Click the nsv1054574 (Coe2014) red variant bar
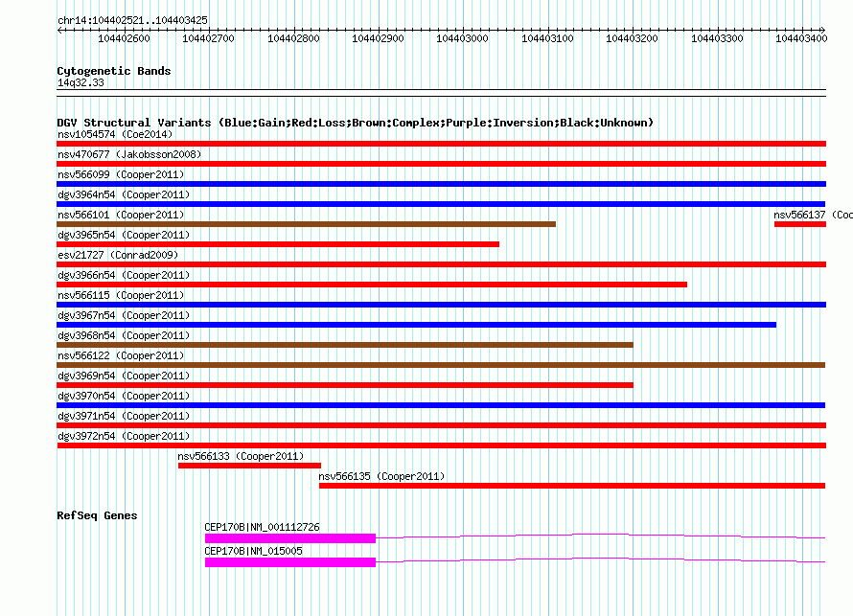Screen dimensions: 853x616 (441, 144)
